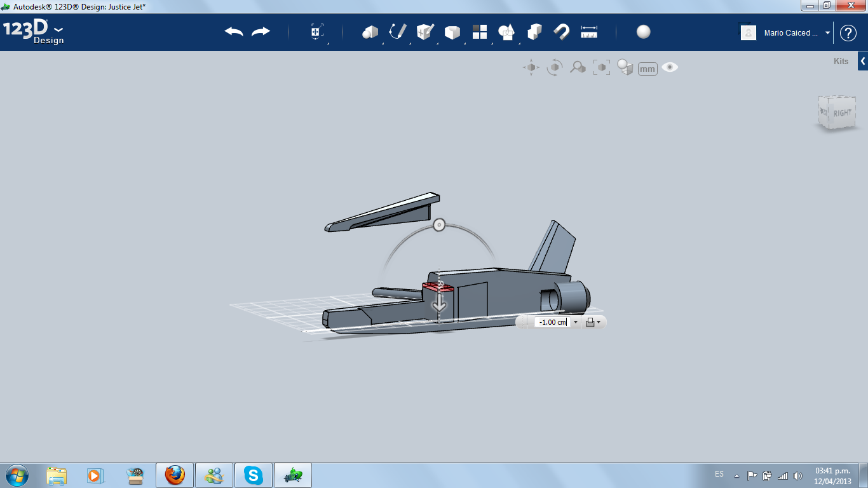The image size is (868, 488).
Task: Open the Windows Start menu
Action: click(x=17, y=475)
